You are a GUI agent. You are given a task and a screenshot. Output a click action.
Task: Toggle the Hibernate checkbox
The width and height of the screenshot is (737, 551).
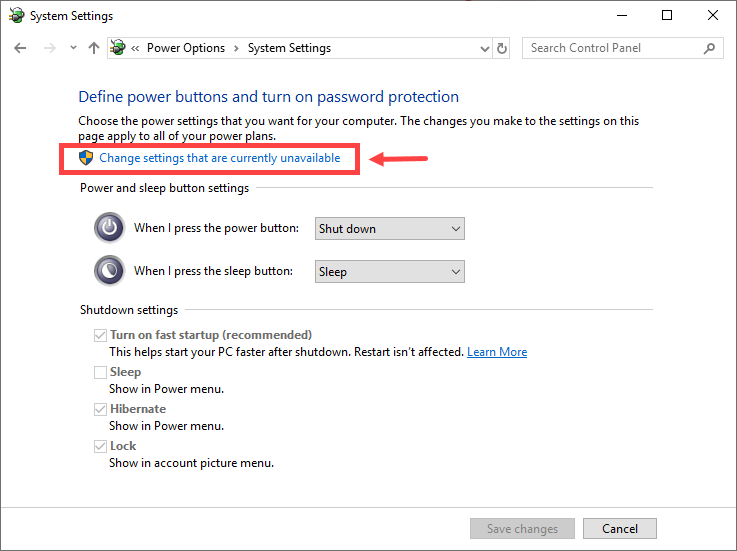tap(100, 409)
